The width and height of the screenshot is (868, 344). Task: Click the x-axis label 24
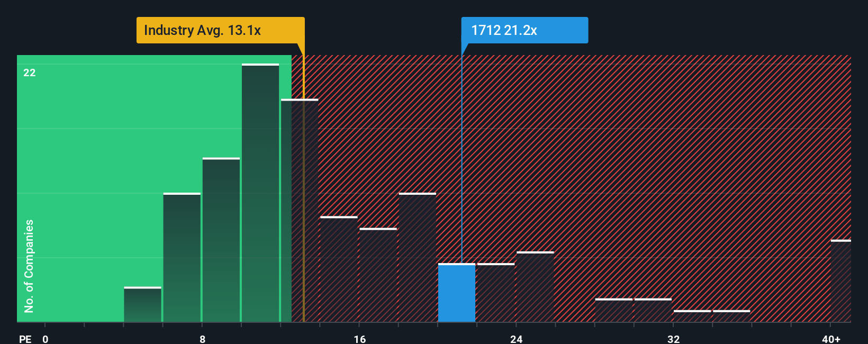click(x=517, y=339)
